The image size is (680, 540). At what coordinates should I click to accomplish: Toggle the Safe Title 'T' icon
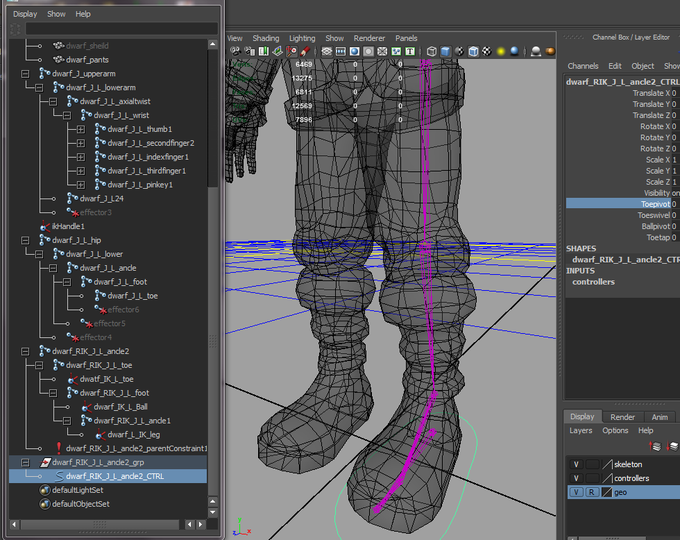tap(410, 52)
